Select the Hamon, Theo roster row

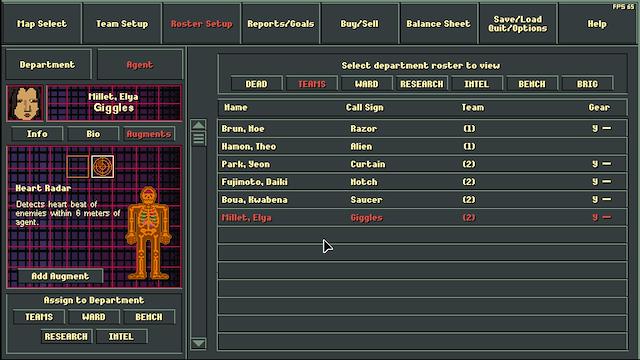[x=422, y=146]
